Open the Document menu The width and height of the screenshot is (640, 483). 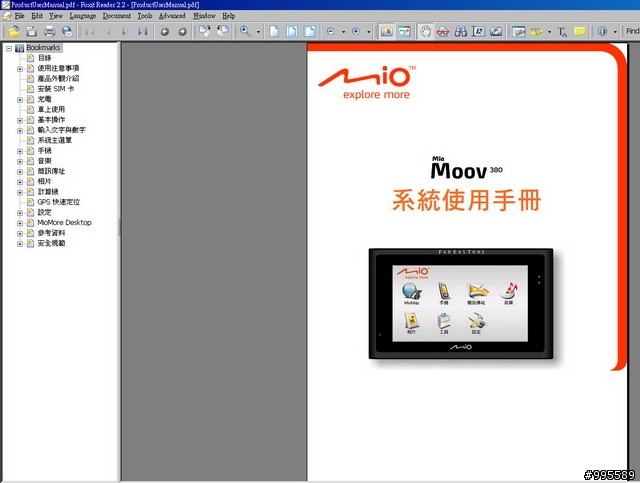coord(117,16)
